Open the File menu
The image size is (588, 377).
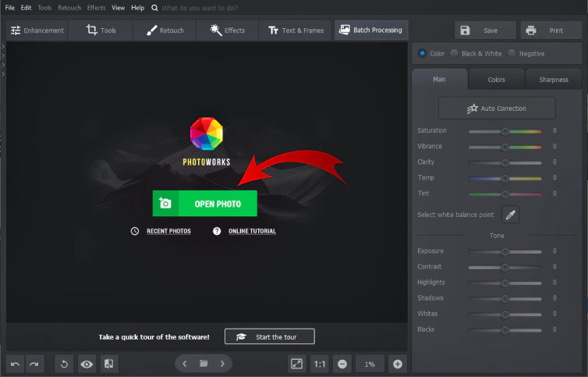[x=10, y=8]
